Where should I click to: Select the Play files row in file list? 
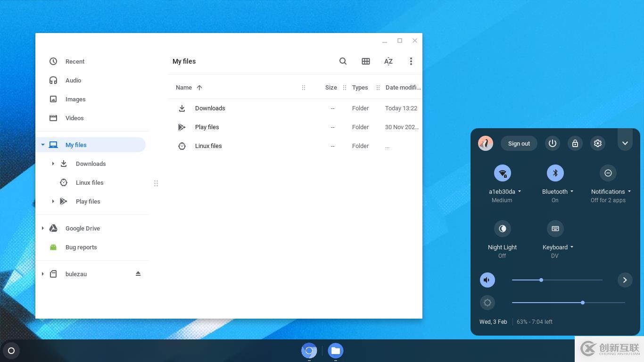point(295,127)
